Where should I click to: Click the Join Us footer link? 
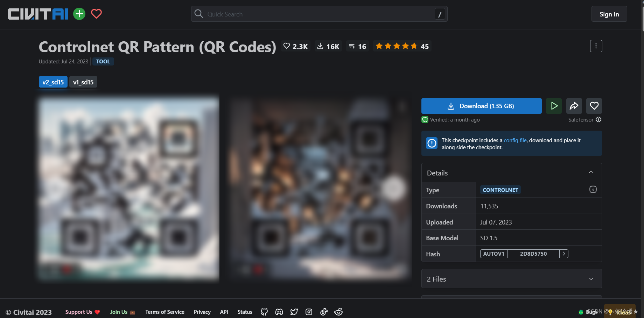[x=122, y=312]
